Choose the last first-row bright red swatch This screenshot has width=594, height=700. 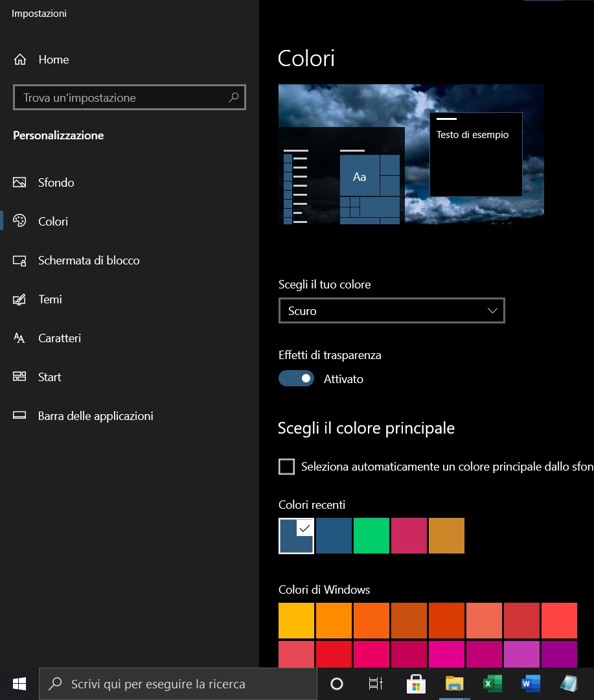click(559, 620)
